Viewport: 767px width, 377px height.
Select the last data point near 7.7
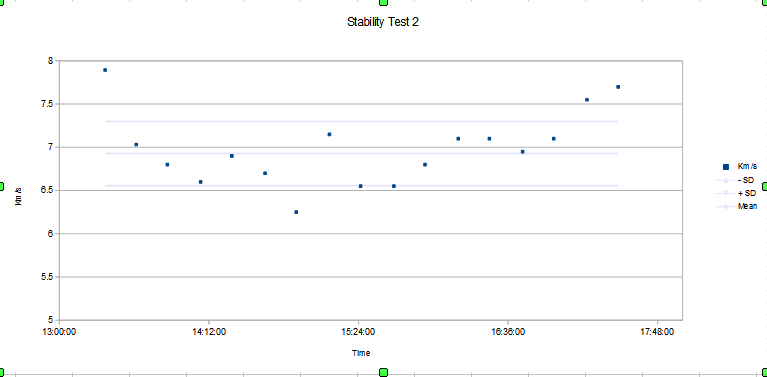click(x=618, y=87)
